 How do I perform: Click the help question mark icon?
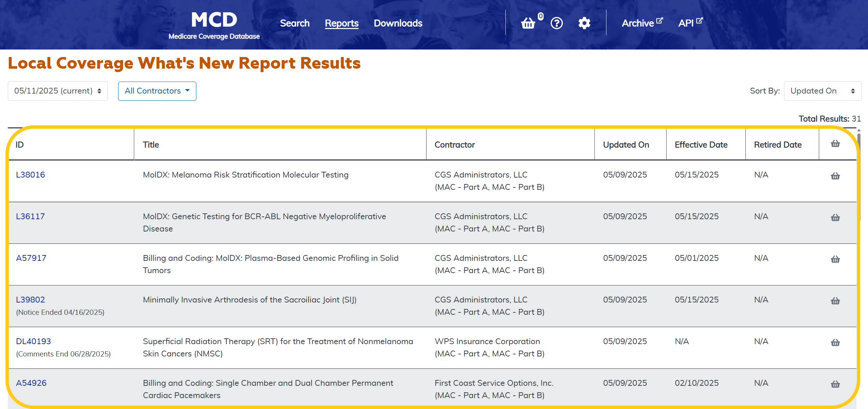tap(557, 23)
